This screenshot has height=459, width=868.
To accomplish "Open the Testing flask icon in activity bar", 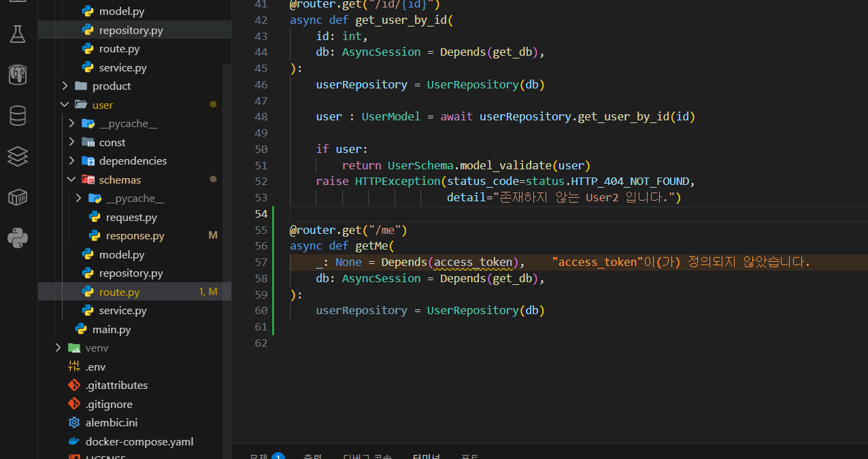I will (18, 35).
